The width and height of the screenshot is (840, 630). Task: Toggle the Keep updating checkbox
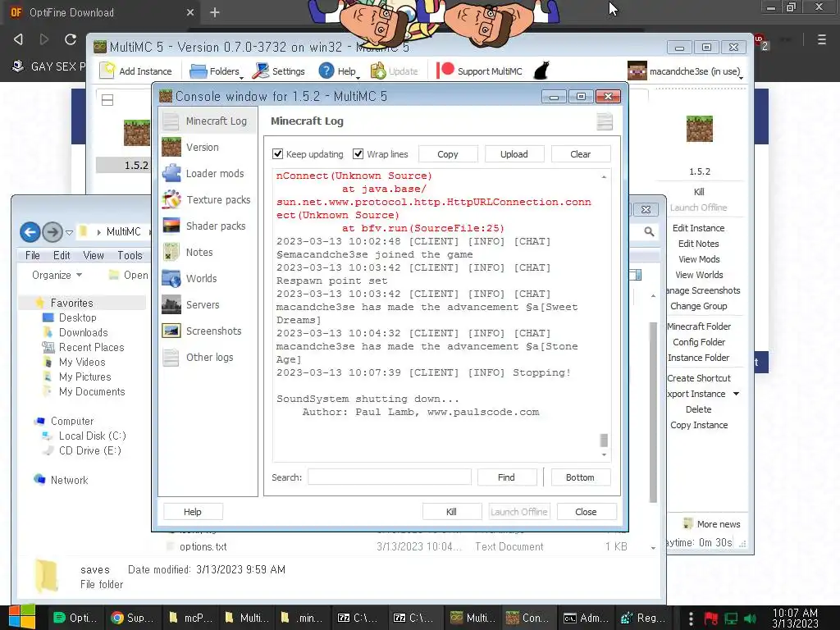[x=277, y=154]
